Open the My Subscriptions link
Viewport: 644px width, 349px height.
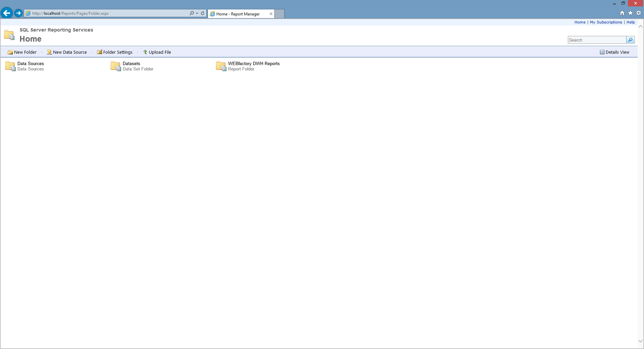[606, 22]
